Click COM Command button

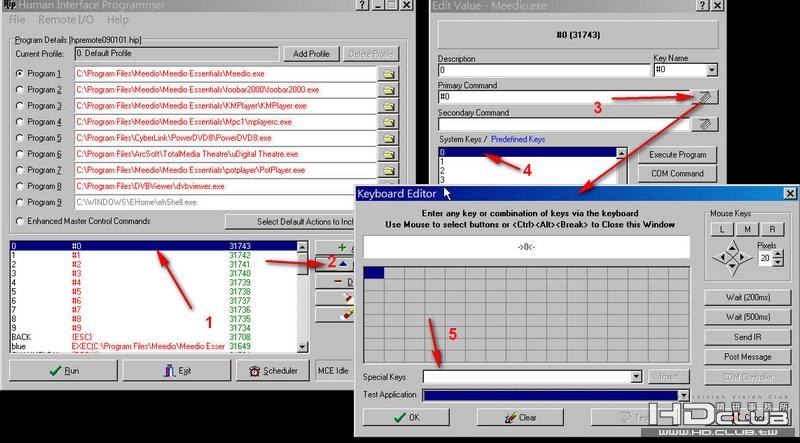pos(678,174)
